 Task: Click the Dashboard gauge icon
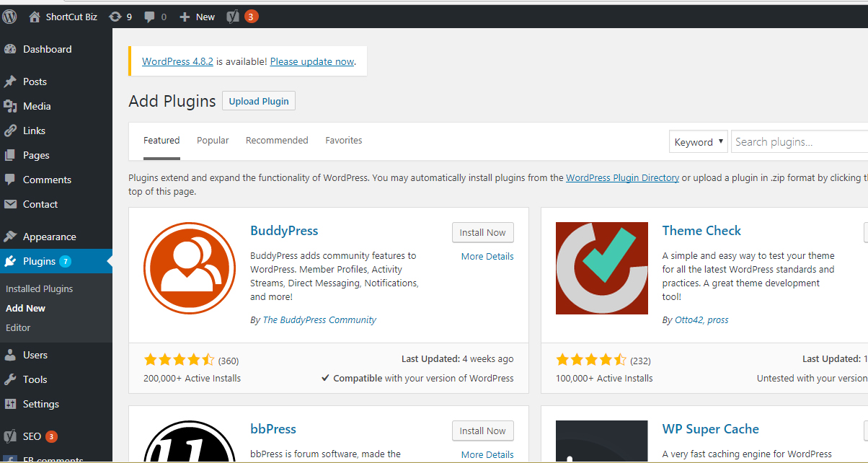point(10,49)
